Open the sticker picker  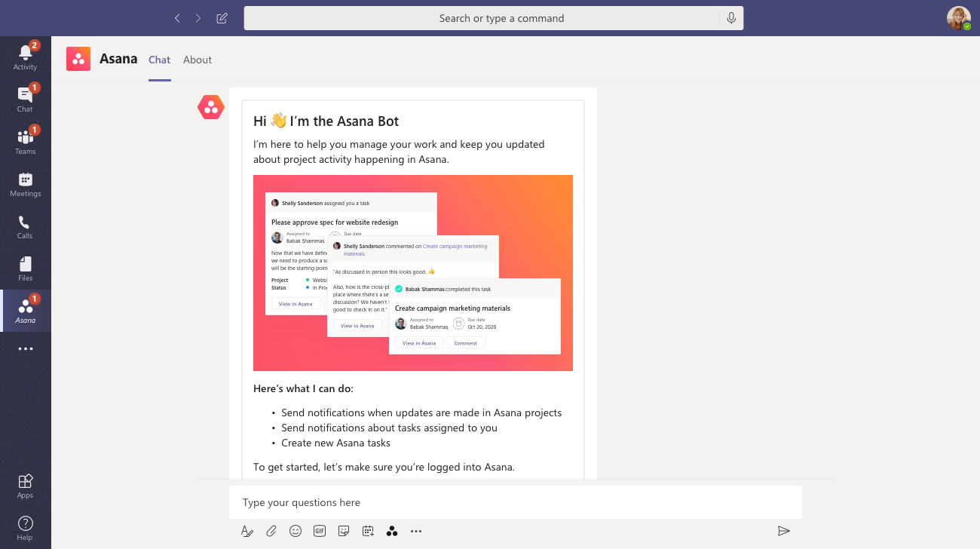[344, 531]
